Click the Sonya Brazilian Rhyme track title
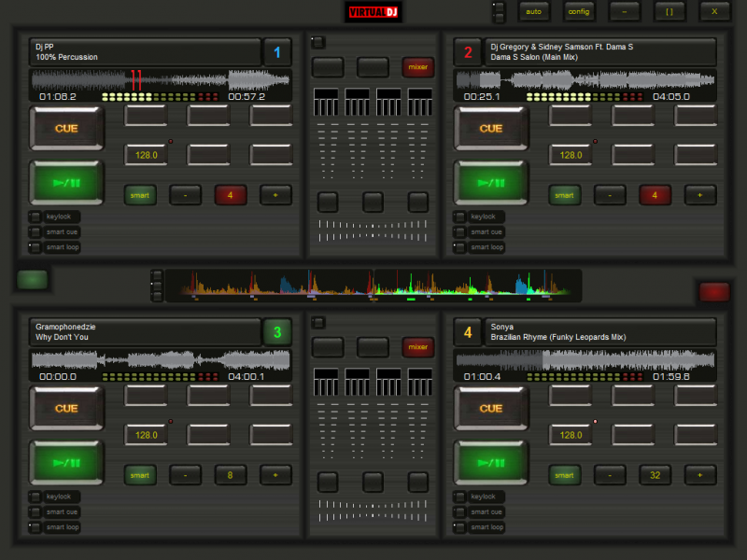This screenshot has width=747, height=560. tap(600, 332)
